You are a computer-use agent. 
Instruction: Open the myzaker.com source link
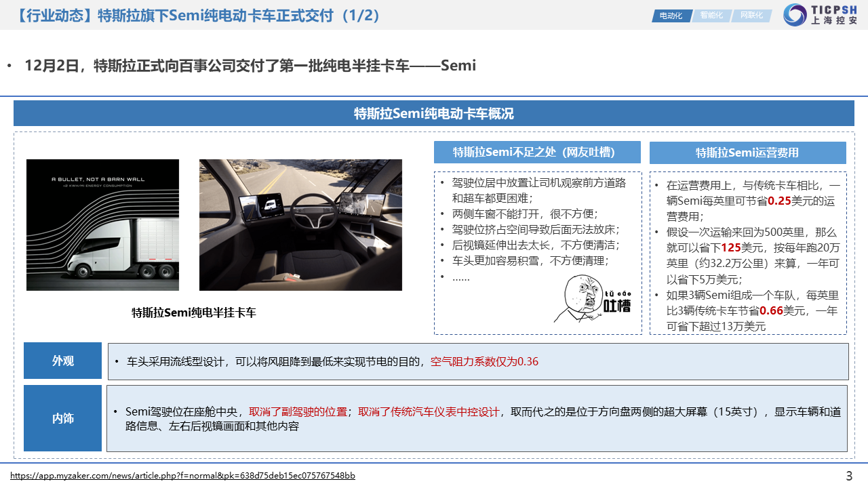(182, 476)
